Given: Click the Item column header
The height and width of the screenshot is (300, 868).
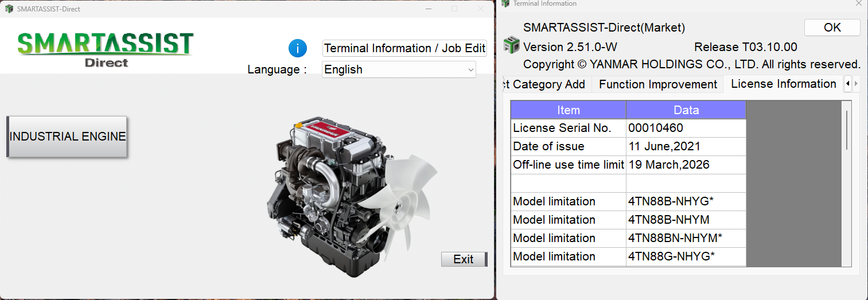Looking at the screenshot, I should tap(569, 110).
